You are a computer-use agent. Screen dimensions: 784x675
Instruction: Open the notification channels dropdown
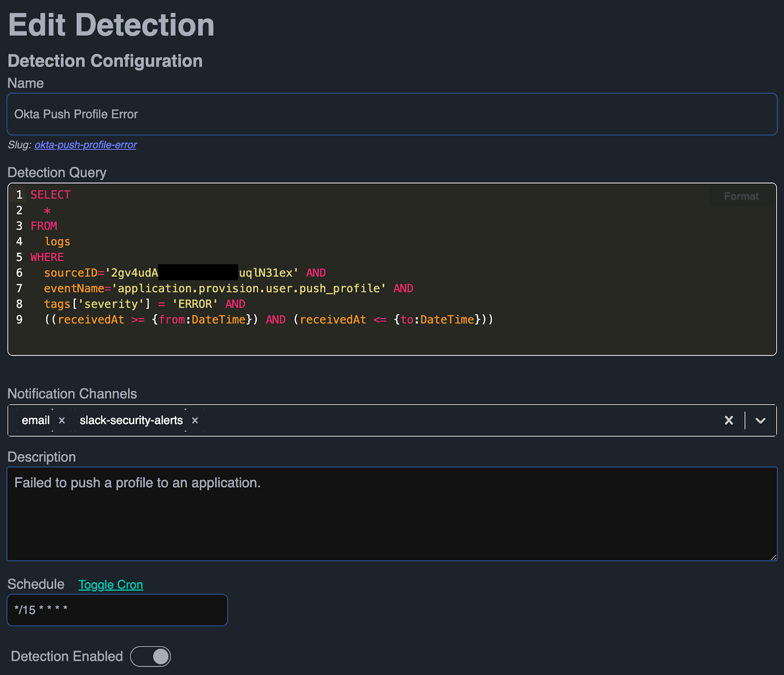760,420
